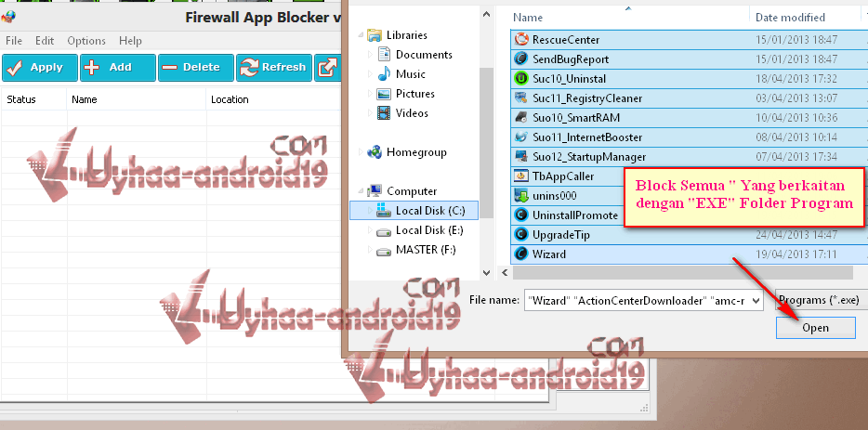Image resolution: width=868 pixels, height=430 pixels.
Task: Select the Wizard file in list
Action: coord(548,254)
